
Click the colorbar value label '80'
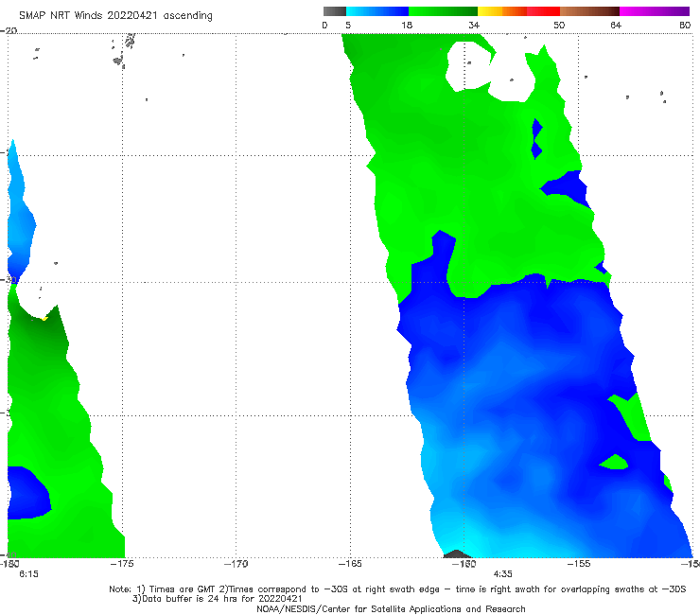coord(685,25)
